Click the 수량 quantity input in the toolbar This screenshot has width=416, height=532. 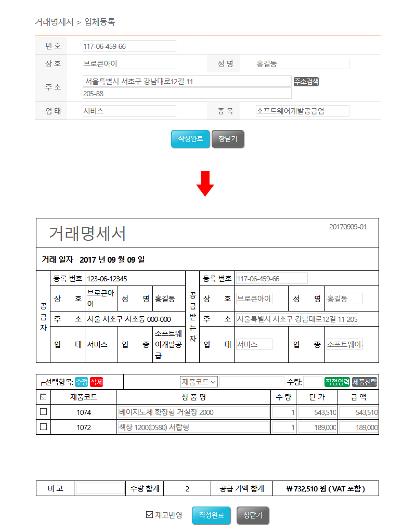313,382
